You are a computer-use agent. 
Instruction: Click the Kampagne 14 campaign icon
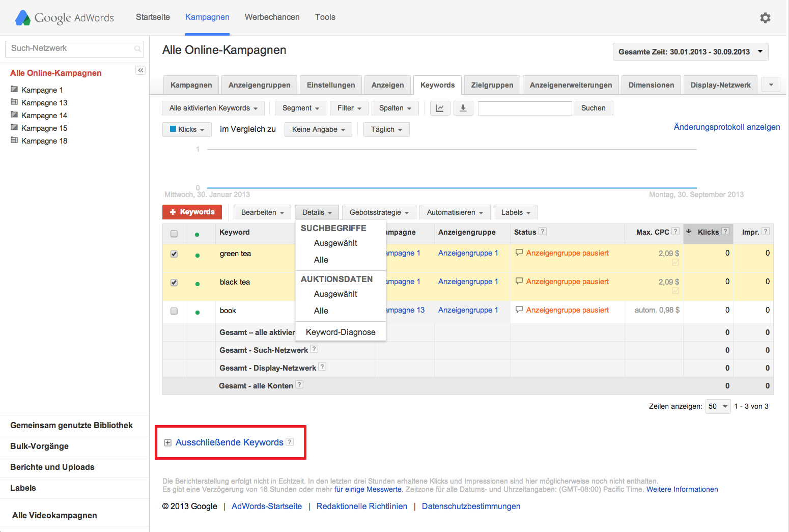pyautogui.click(x=14, y=115)
